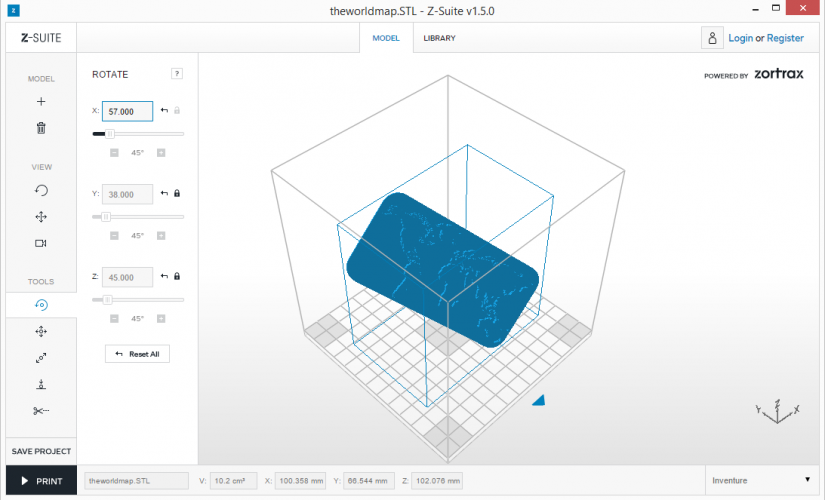Click the Z-Suite title bar app icon
Image resolution: width=825 pixels, height=500 pixels.
point(14,10)
